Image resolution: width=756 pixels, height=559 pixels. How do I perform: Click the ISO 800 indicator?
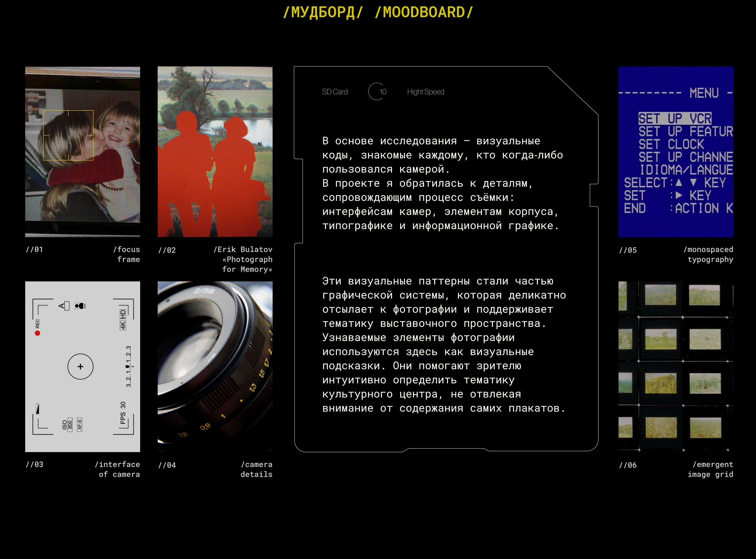(x=67, y=425)
